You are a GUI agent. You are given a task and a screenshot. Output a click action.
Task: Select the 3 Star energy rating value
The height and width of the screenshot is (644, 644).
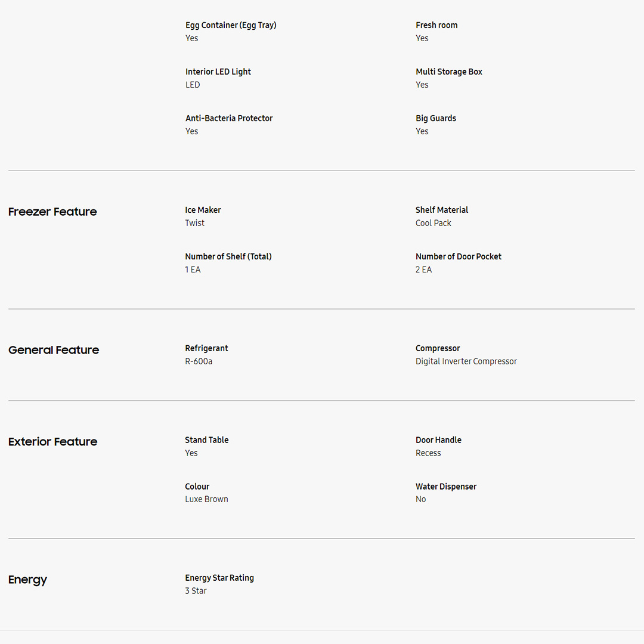coord(196,591)
